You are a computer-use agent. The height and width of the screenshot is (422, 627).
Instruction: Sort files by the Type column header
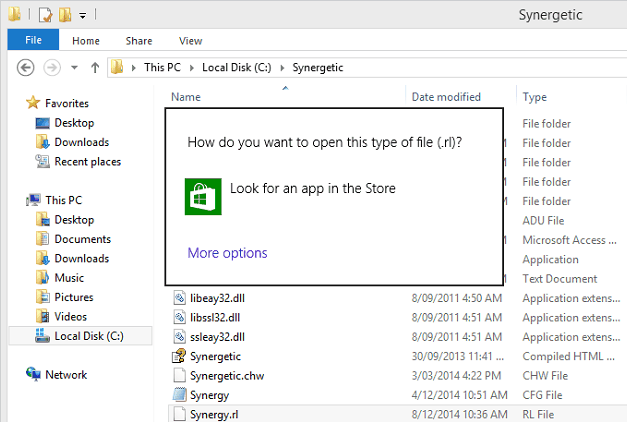[535, 97]
